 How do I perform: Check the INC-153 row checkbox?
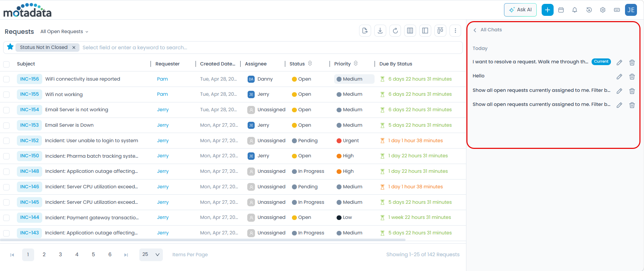pyautogui.click(x=6, y=125)
